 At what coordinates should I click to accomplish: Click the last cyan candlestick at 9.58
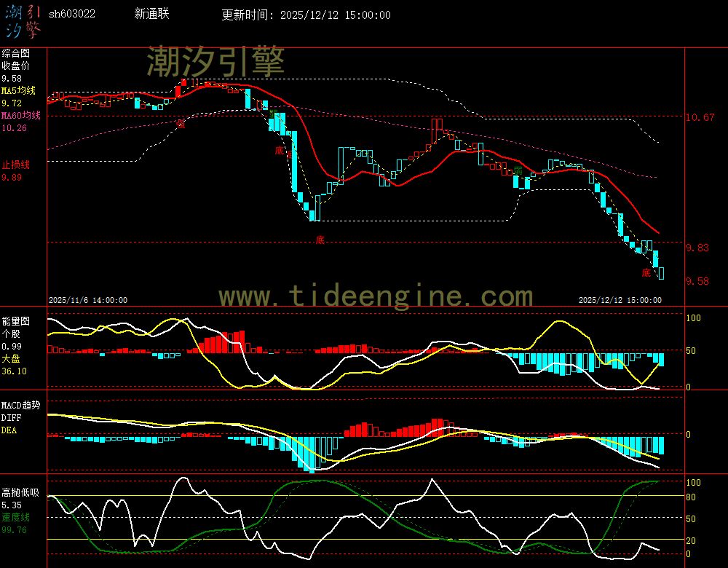click(661, 273)
